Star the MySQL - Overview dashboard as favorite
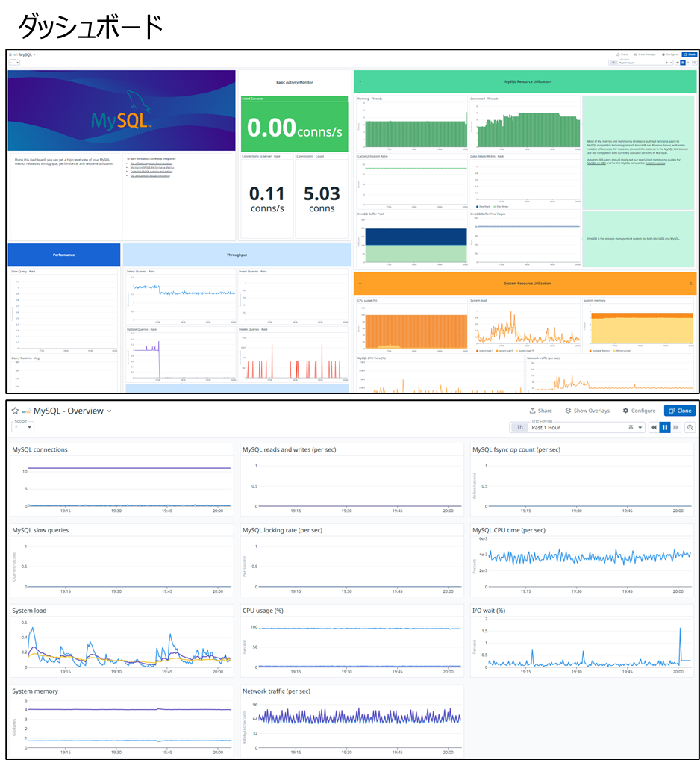This screenshot has height=760, width=700. point(15,411)
